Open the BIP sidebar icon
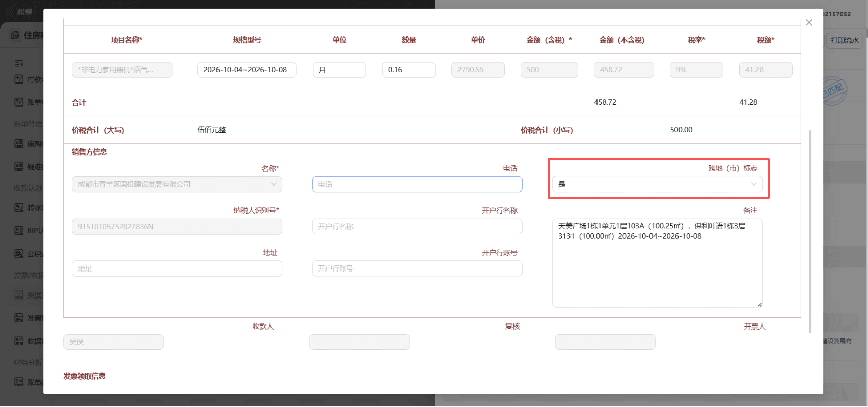 click(19, 230)
